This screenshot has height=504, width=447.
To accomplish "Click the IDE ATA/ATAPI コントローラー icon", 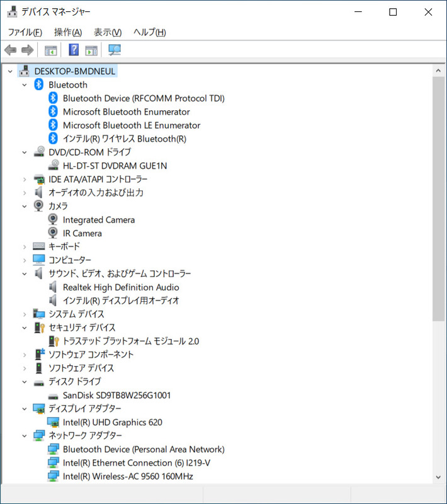I will (x=39, y=179).
